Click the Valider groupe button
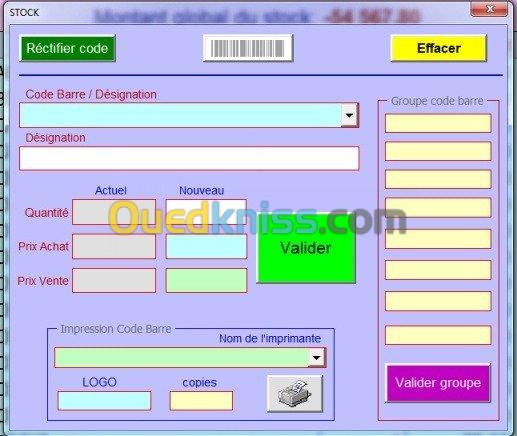517x436 pixels. [x=438, y=383]
